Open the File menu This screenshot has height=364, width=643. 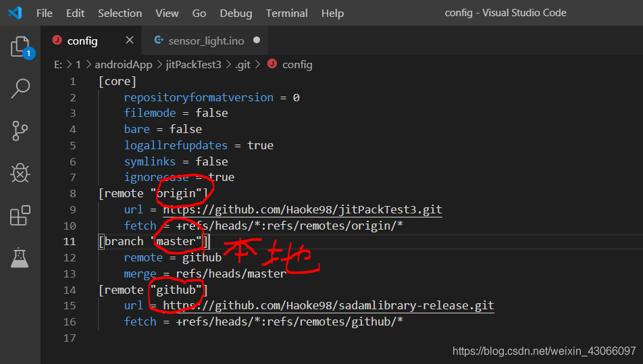[x=45, y=13]
